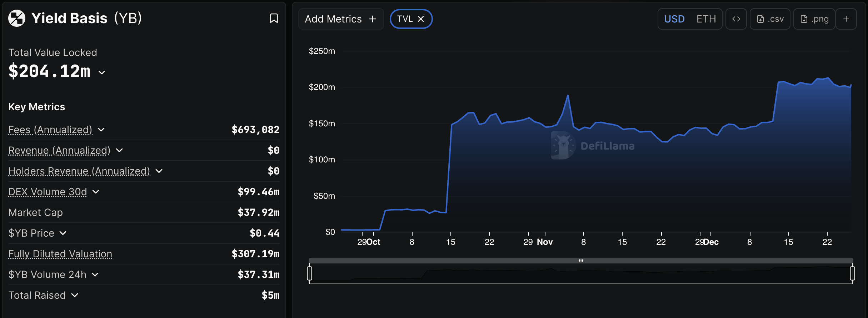Expand the DEX Volume 30d row
Image resolution: width=868 pixels, height=318 pixels.
pos(96,192)
